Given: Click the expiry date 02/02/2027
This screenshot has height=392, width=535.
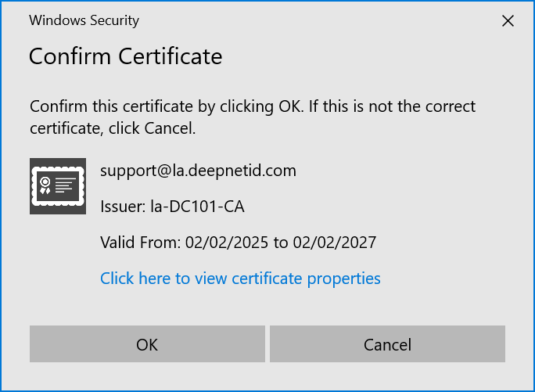Looking at the screenshot, I should click(x=335, y=243).
